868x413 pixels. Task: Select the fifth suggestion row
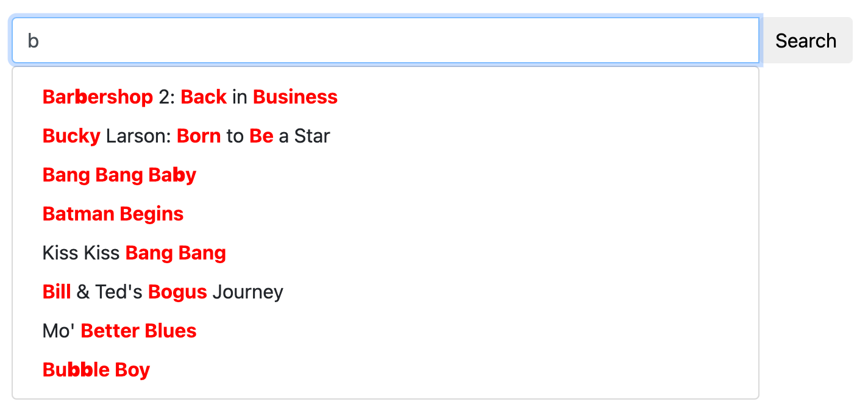click(133, 252)
